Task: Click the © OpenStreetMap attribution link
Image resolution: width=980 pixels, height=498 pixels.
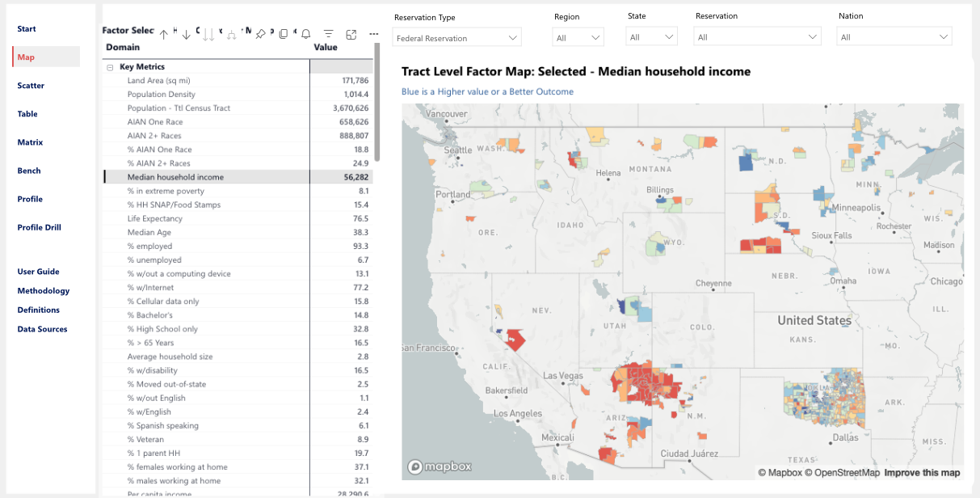Action: (x=842, y=473)
